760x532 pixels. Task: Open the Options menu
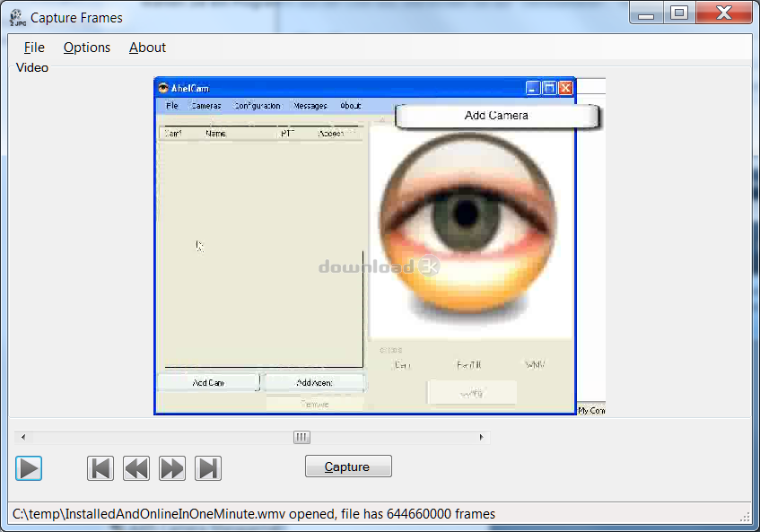[87, 48]
